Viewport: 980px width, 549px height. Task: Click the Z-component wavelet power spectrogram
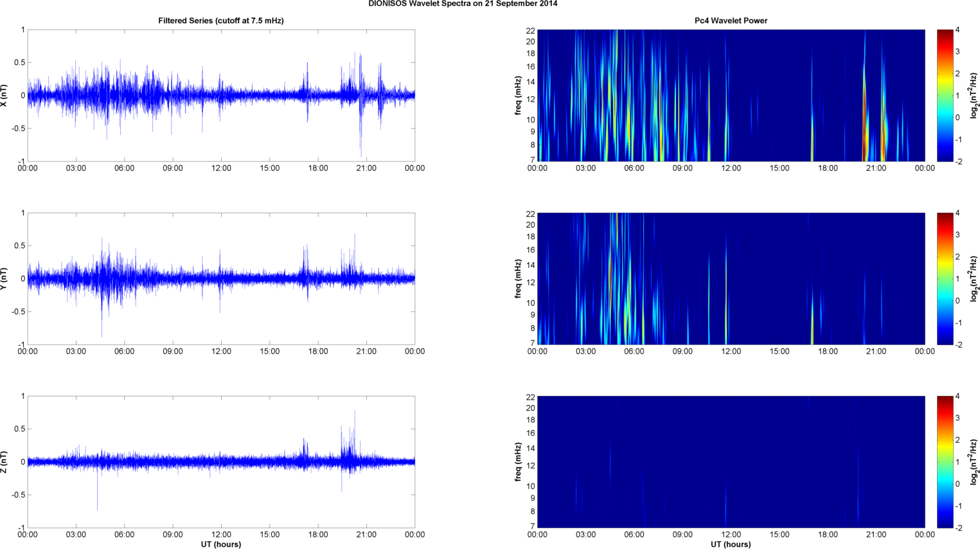coord(731,462)
